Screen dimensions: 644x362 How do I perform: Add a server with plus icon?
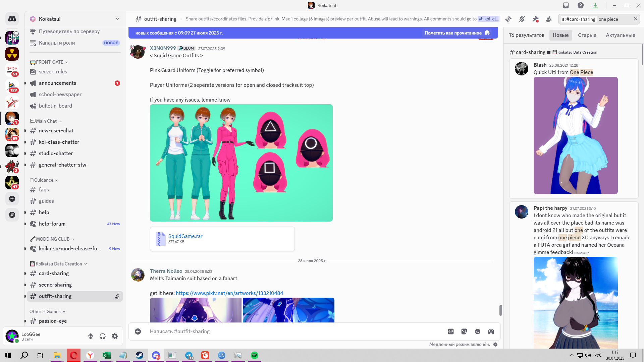(x=12, y=199)
